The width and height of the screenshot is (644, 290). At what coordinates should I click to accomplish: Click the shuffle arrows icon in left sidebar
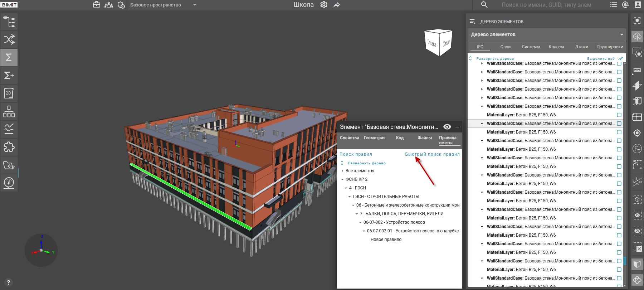pos(9,39)
